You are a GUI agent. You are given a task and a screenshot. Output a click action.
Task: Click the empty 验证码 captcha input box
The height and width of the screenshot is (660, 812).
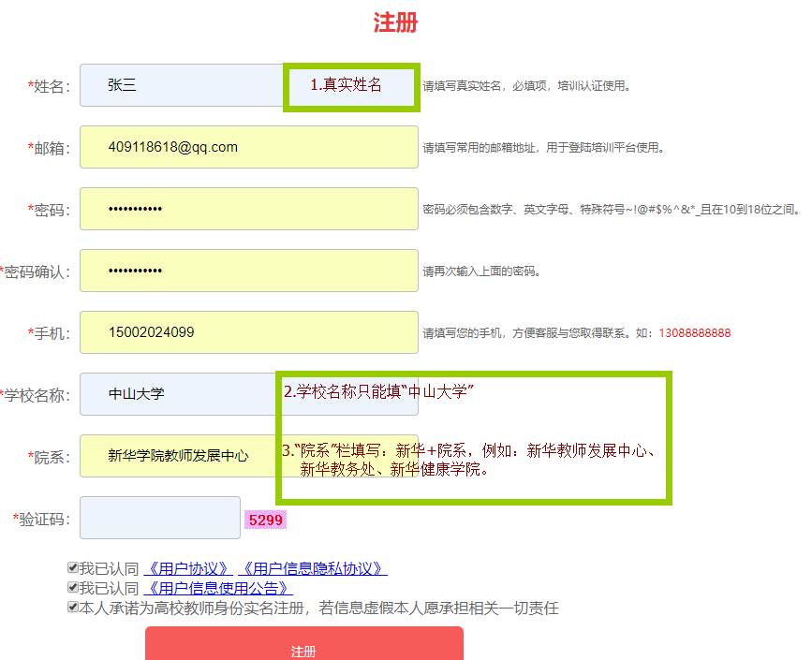[160, 518]
